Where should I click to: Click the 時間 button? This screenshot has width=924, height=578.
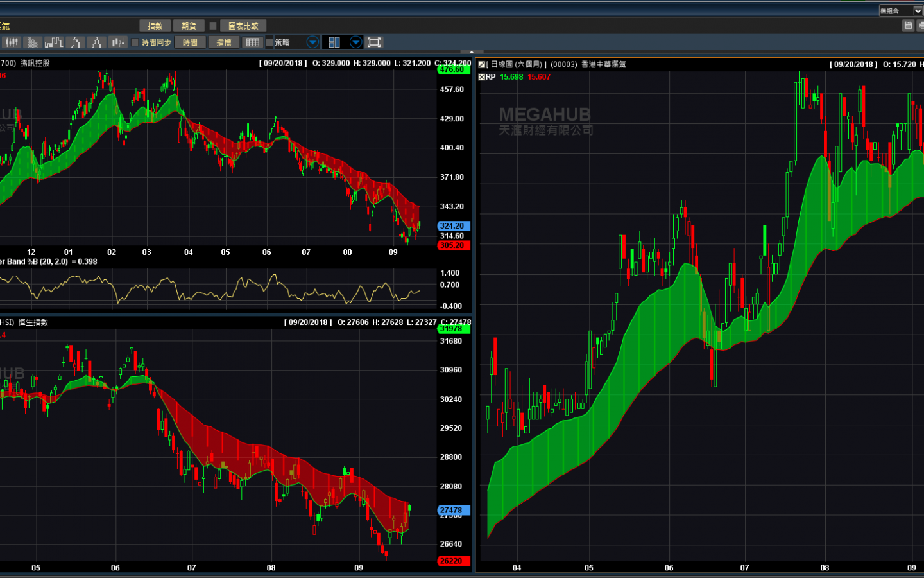(x=191, y=42)
